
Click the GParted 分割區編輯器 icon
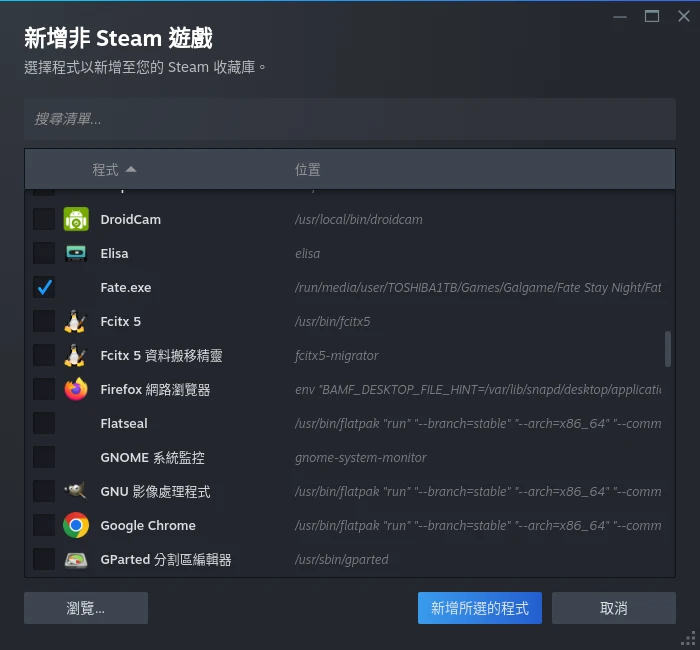[x=76, y=559]
